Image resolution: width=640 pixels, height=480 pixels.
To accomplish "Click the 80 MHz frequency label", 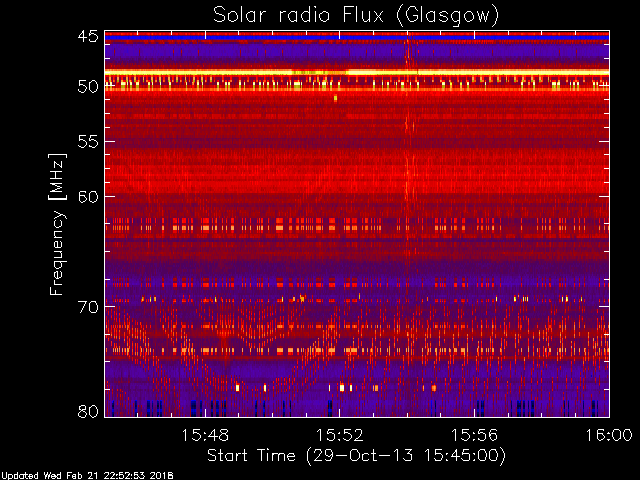I will (88, 411).
